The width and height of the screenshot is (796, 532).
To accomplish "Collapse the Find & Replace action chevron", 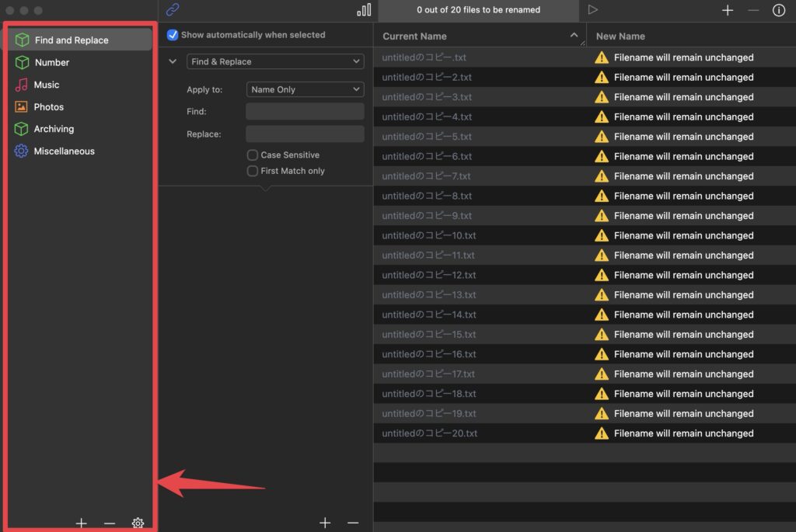I will [x=173, y=61].
